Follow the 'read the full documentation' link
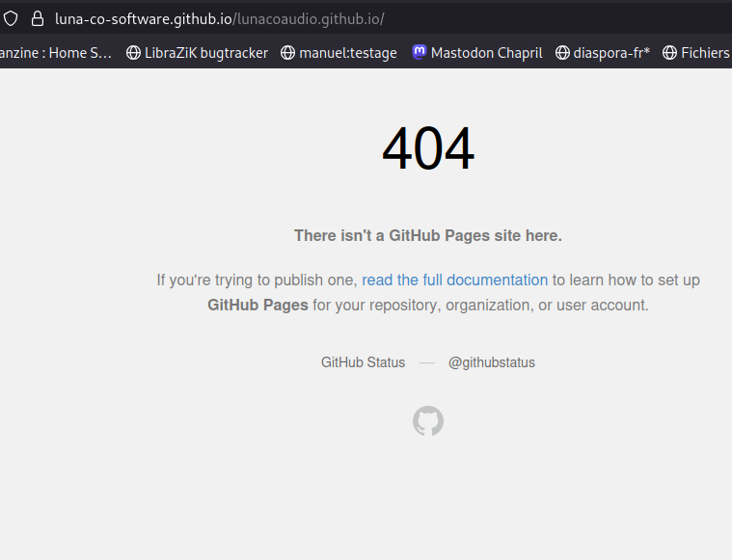This screenshot has width=732, height=560. (x=454, y=280)
